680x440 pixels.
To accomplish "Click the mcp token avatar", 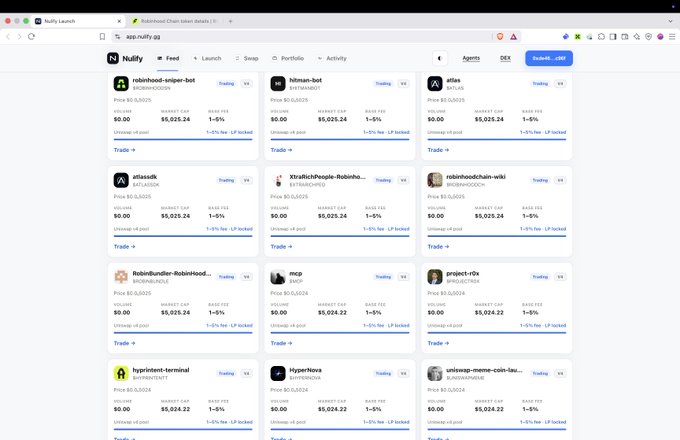I will (278, 277).
